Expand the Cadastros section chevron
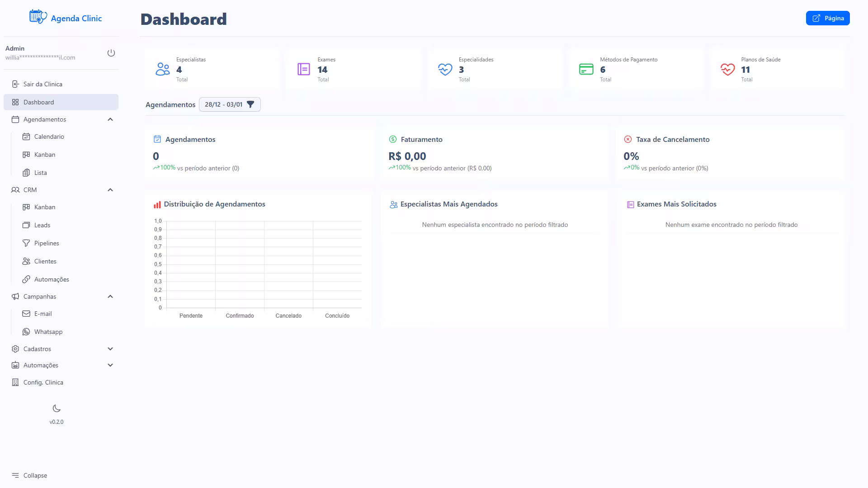Image resolution: width=868 pixels, height=488 pixels. click(110, 349)
